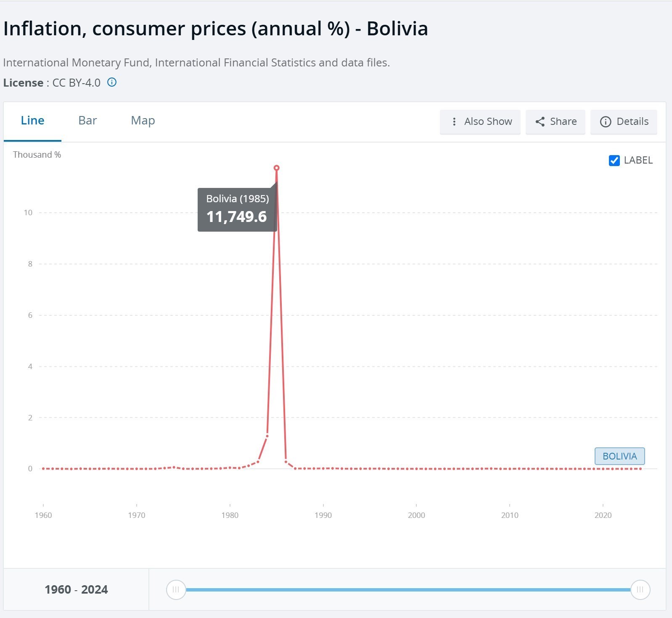Click the 1986 data point after the peak

tap(286, 461)
